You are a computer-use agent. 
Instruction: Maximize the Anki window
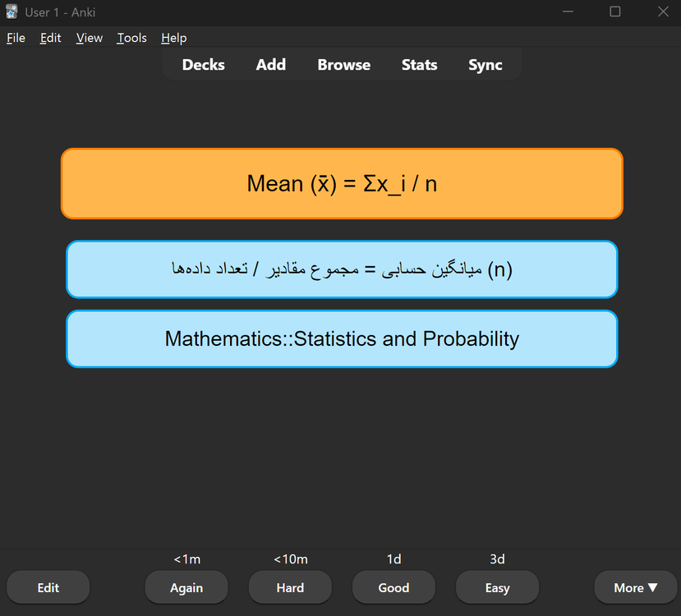pyautogui.click(x=615, y=11)
